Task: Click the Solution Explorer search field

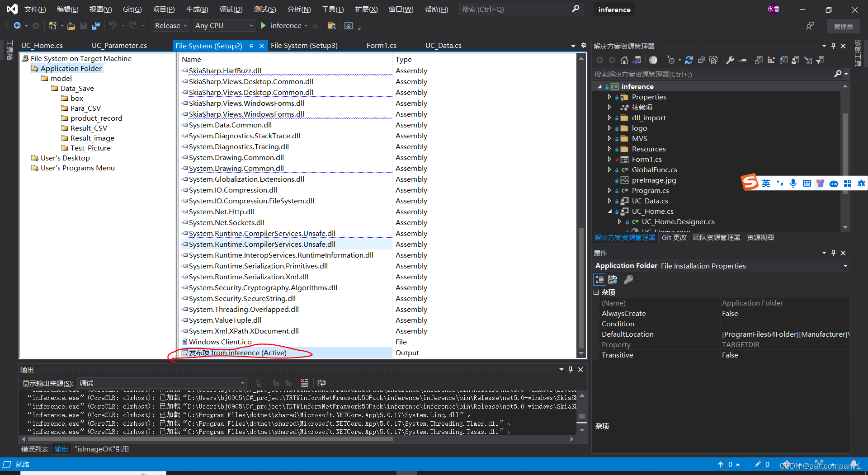Action: [720, 74]
